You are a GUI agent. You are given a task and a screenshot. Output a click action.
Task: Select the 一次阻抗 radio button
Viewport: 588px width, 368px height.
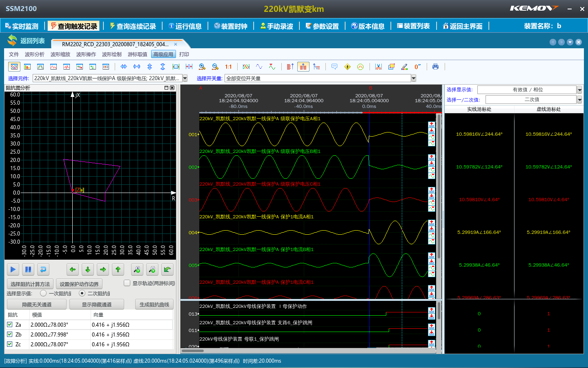(43, 293)
